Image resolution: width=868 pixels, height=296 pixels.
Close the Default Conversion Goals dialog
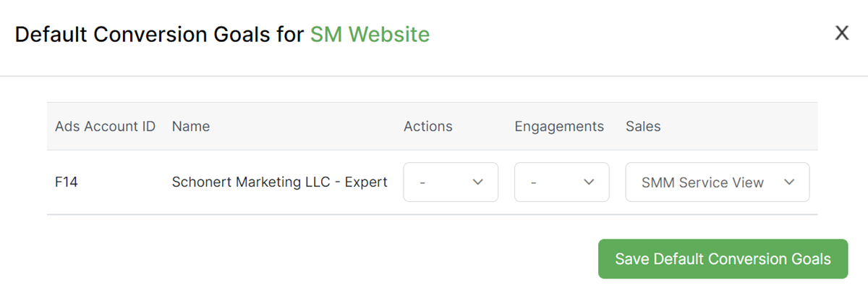841,33
